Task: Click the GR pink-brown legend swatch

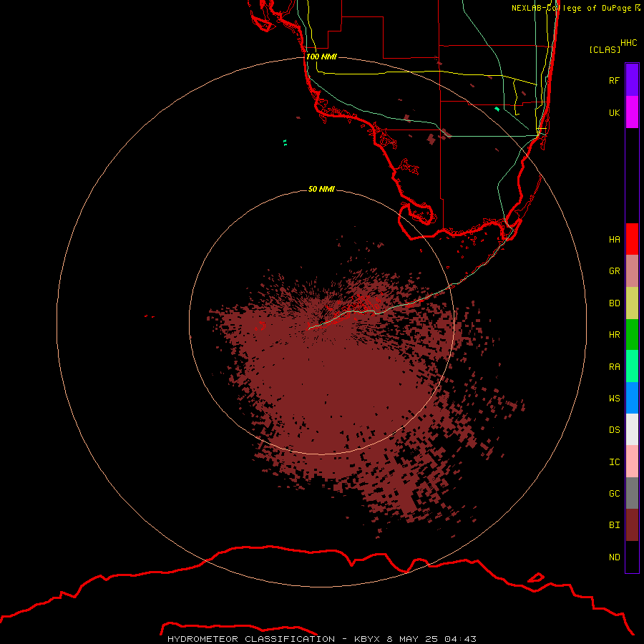Action: pos(632,271)
